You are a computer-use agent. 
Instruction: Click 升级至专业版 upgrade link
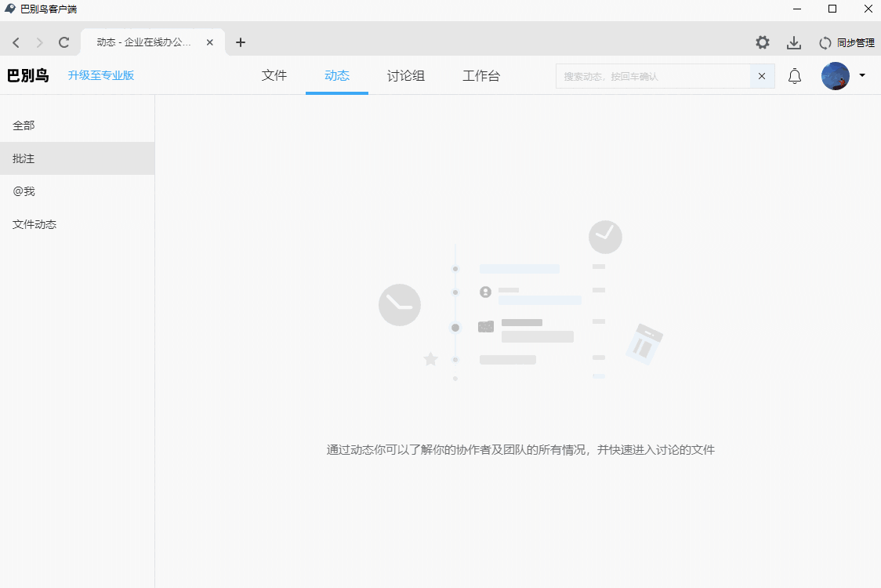pyautogui.click(x=101, y=75)
